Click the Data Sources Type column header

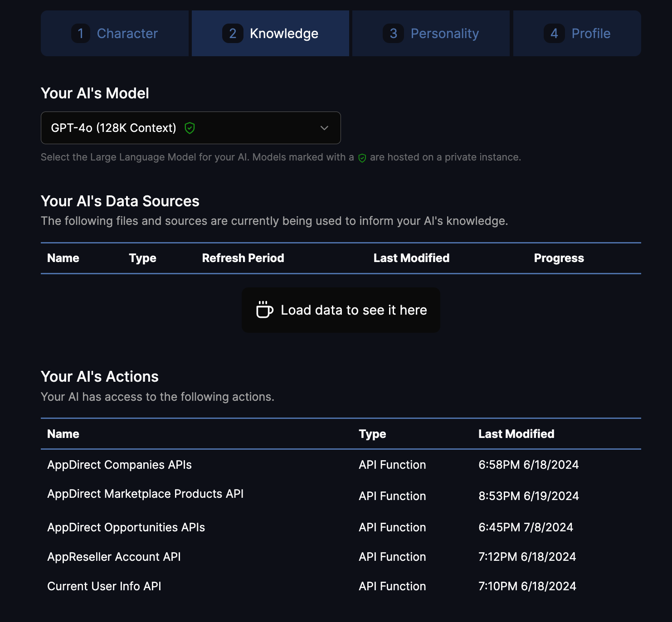pos(142,258)
